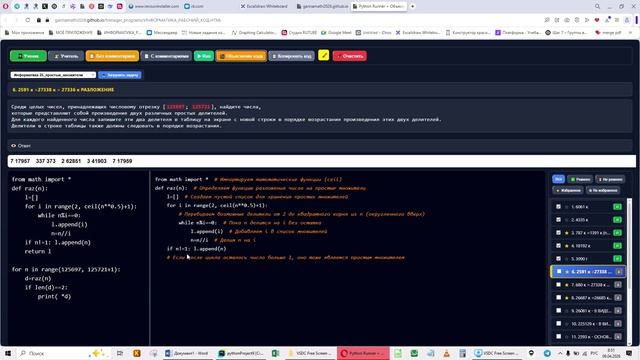This screenshot has width=640, height=360.
Task: Select the orange Без комментариев option
Action: 112,56
